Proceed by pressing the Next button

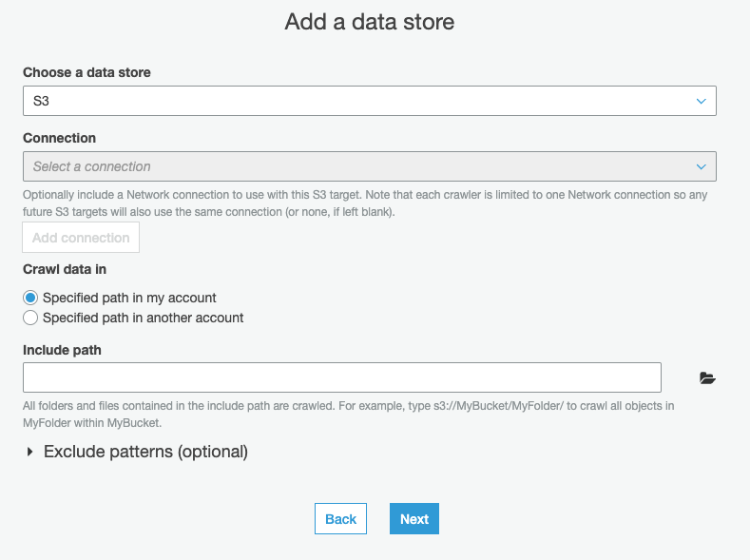413,518
